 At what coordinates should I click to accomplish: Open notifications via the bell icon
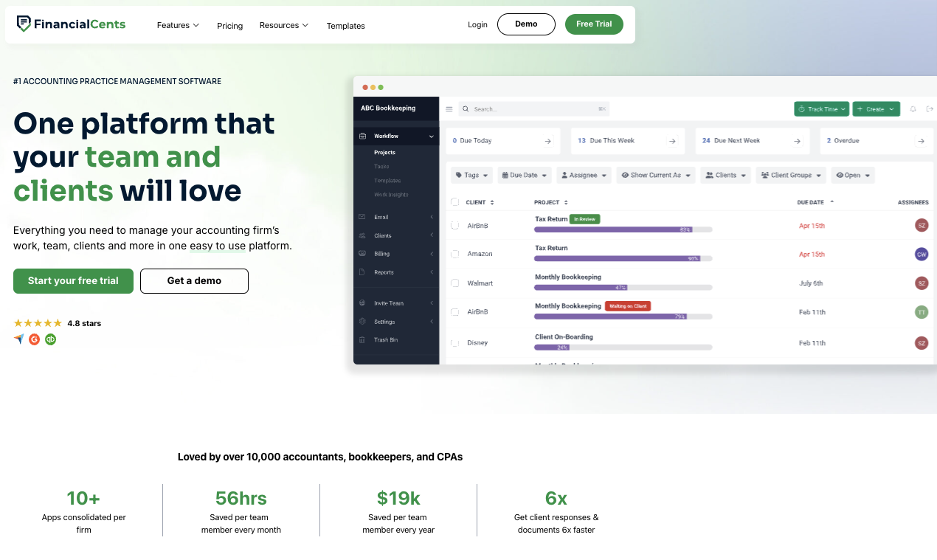click(913, 108)
